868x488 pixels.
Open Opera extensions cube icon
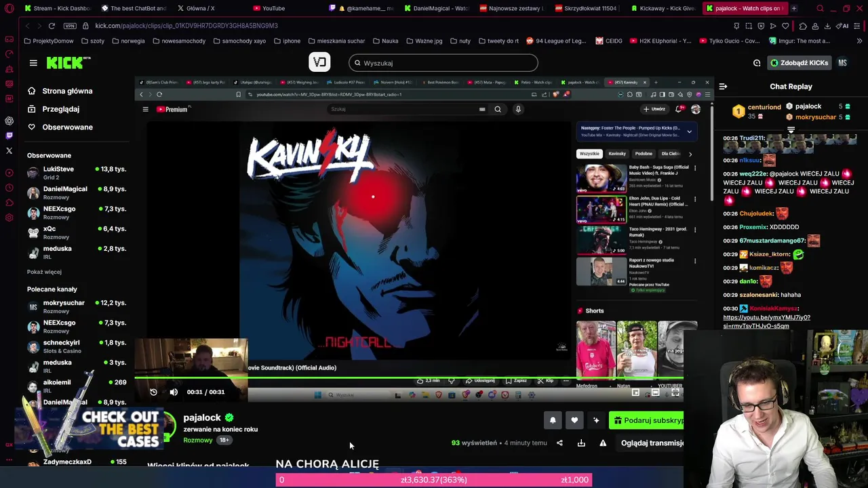[x=803, y=26]
